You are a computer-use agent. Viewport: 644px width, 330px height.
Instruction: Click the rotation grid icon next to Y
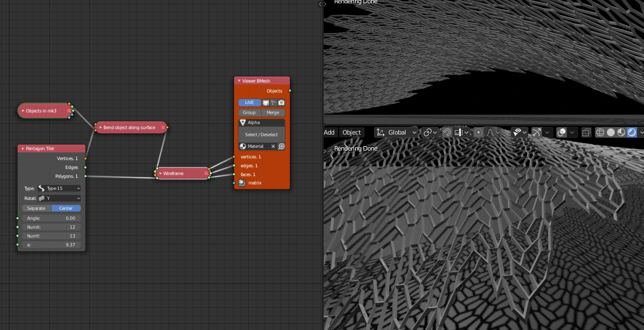click(x=41, y=198)
